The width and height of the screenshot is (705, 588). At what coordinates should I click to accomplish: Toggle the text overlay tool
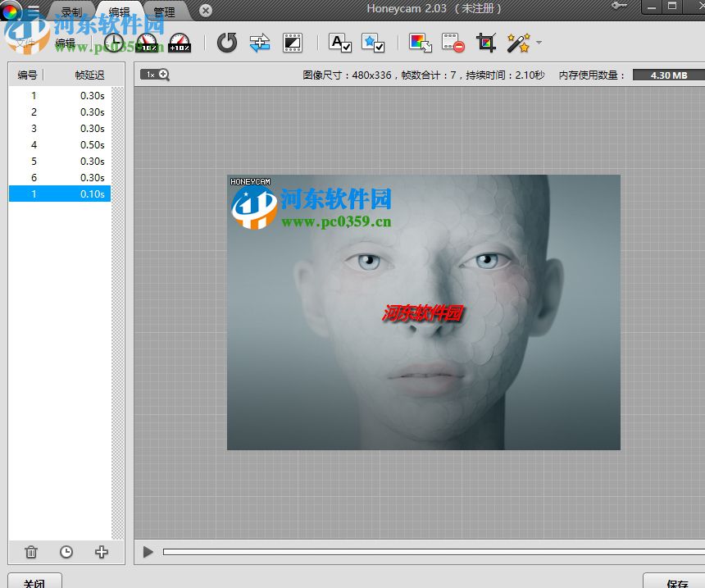click(340, 43)
